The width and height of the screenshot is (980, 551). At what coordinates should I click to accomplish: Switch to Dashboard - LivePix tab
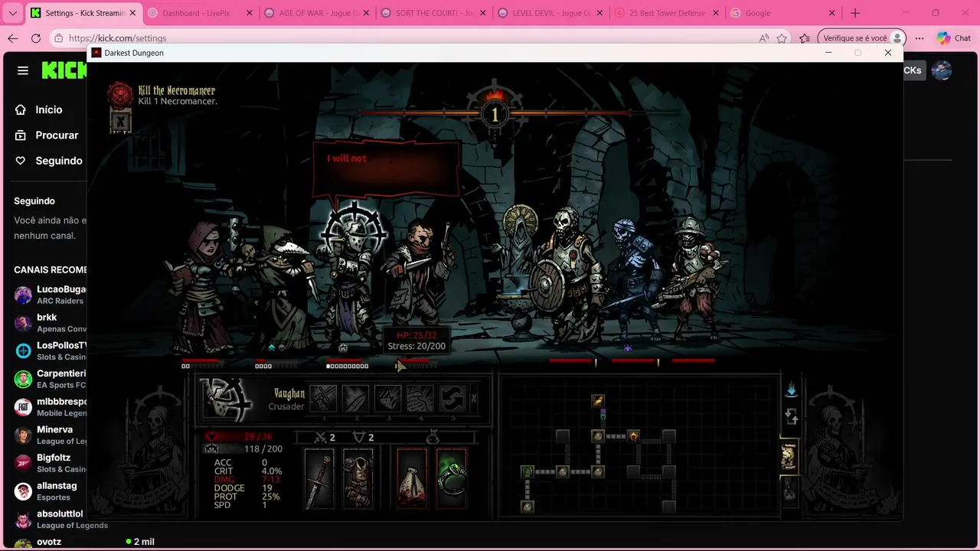200,13
